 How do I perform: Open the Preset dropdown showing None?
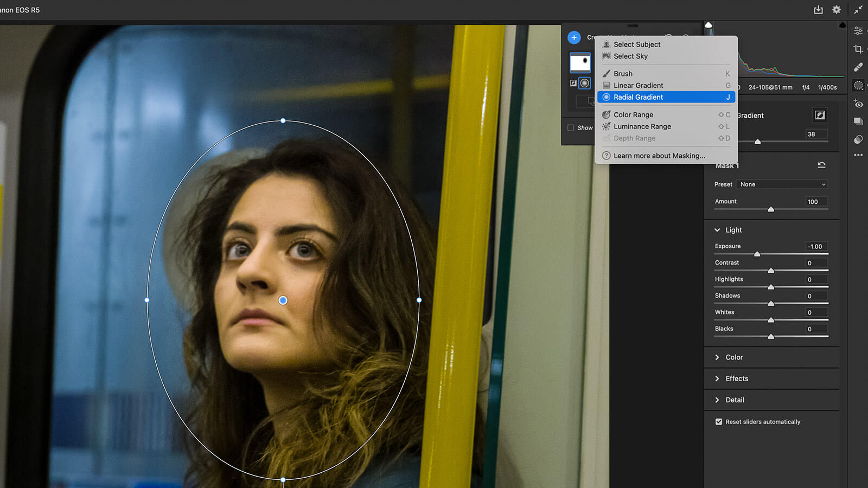tap(782, 184)
